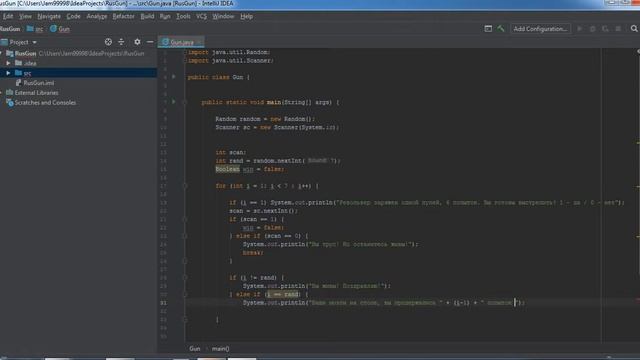The width and height of the screenshot is (640, 360).
Task: Click the Stop square icon
Action: pyautogui.click(x=618, y=29)
